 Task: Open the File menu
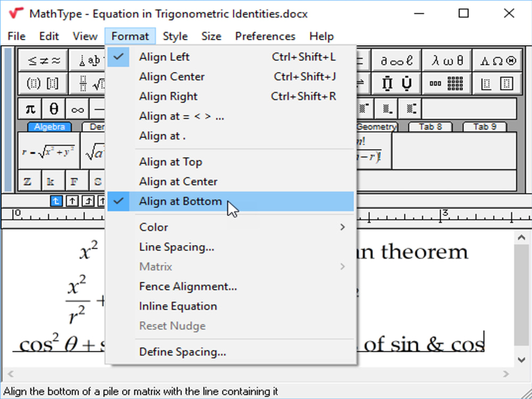[x=16, y=36]
